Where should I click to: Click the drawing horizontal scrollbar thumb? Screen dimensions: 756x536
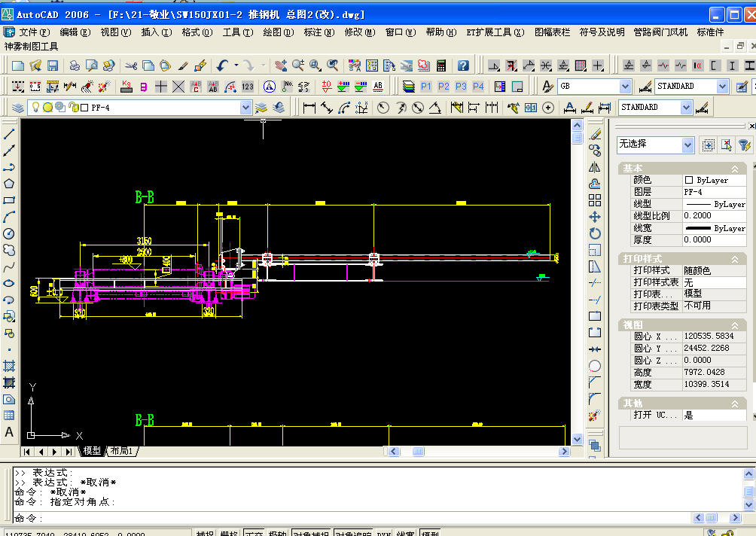[418, 452]
